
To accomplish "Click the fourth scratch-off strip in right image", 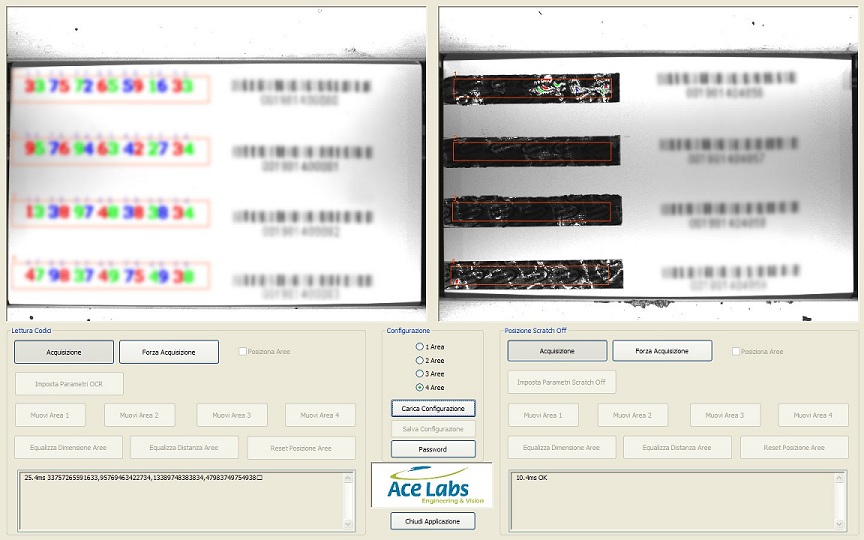I will [533, 274].
